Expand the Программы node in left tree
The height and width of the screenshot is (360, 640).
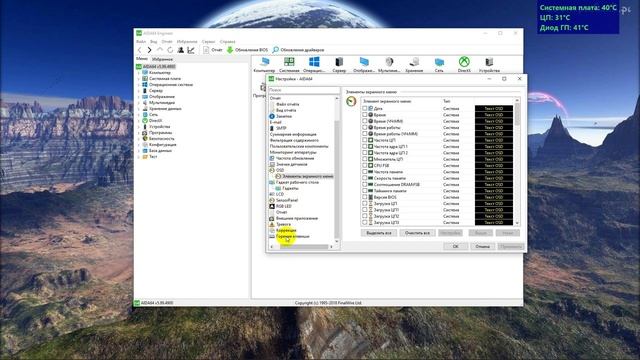tap(139, 133)
